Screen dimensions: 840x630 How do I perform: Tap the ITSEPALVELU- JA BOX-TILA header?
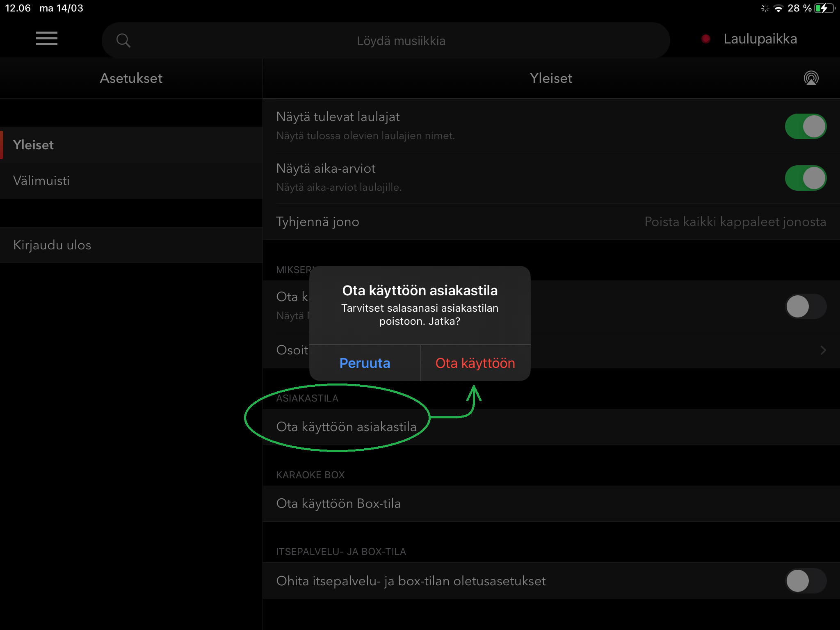coord(341,552)
